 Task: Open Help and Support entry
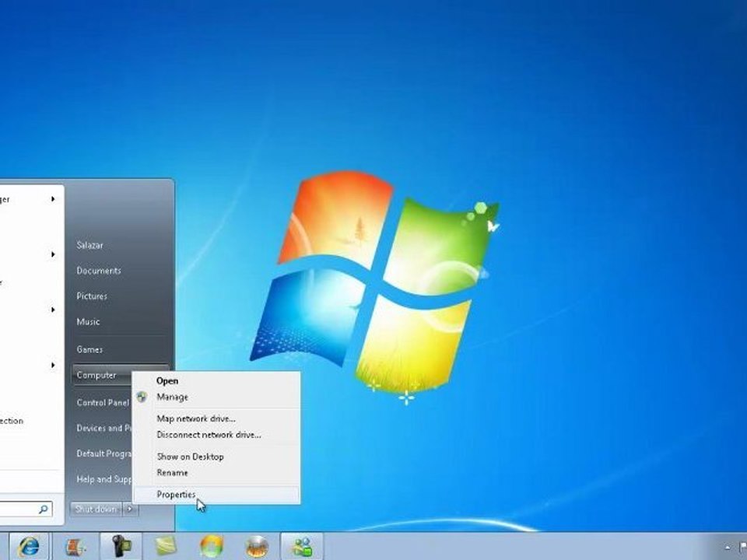tap(103, 480)
